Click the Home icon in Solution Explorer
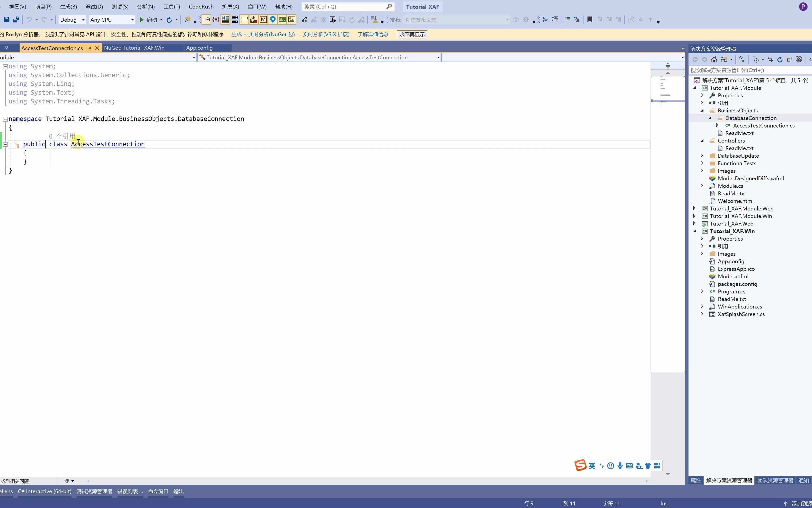Screen dimensions: 812x508 pos(714,59)
